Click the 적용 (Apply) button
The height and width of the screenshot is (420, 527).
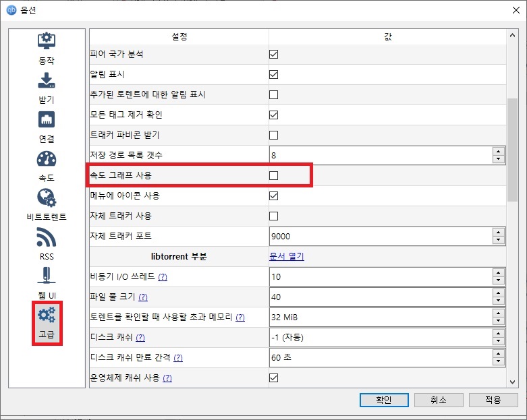493,400
